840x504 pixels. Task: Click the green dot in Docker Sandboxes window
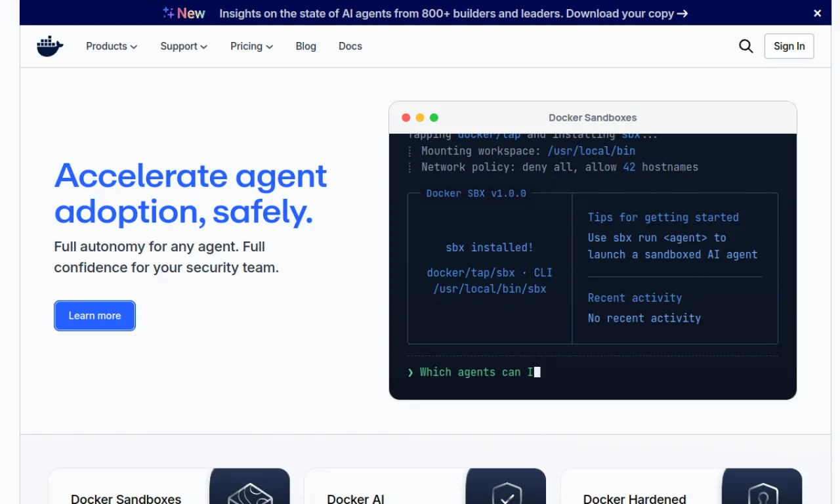click(x=434, y=117)
